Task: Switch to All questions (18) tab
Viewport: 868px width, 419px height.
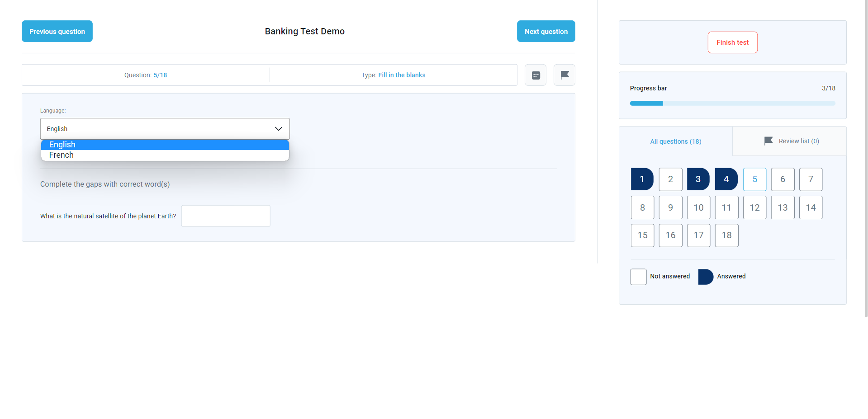Action: 675,141
